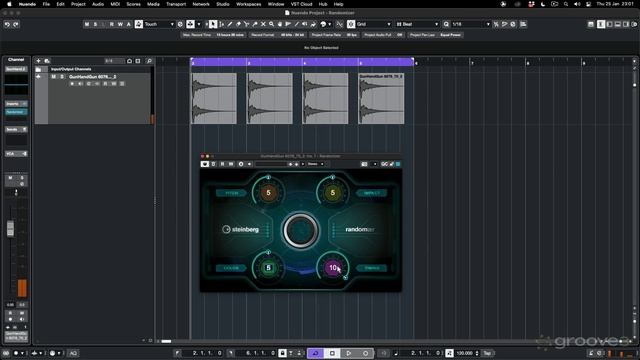
Task: Click the Add Track plus icon
Action: pos(38,61)
